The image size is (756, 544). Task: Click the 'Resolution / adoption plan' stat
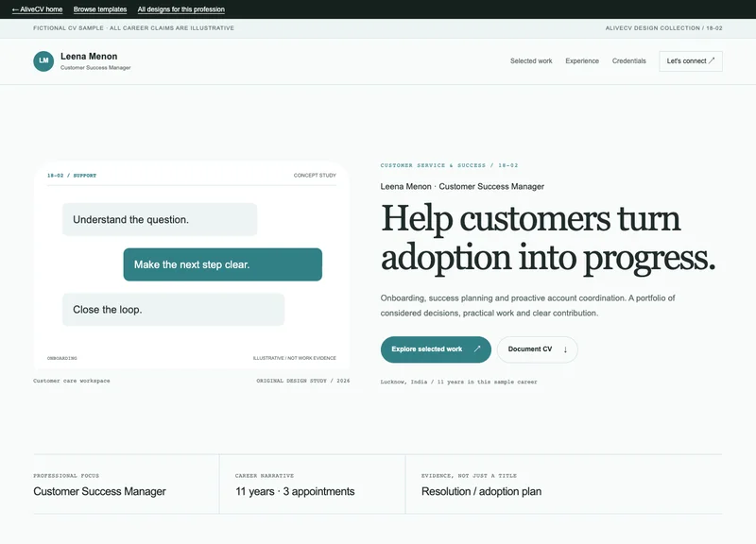click(x=481, y=491)
